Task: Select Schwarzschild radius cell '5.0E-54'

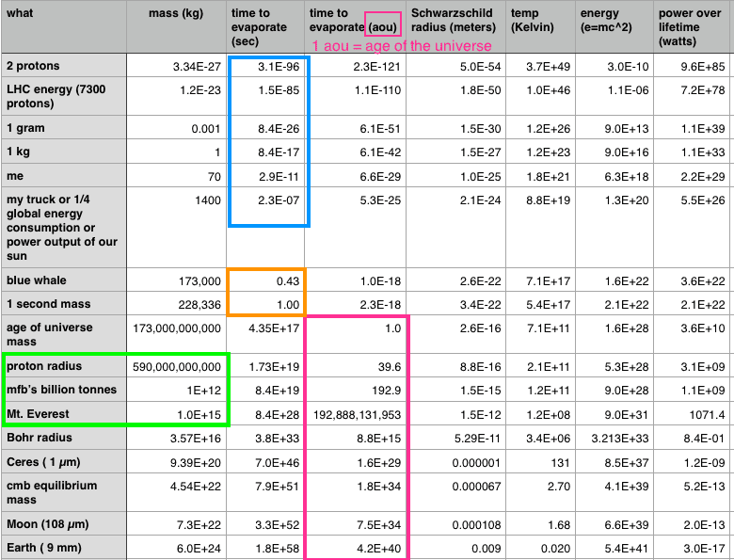Action: click(x=455, y=66)
